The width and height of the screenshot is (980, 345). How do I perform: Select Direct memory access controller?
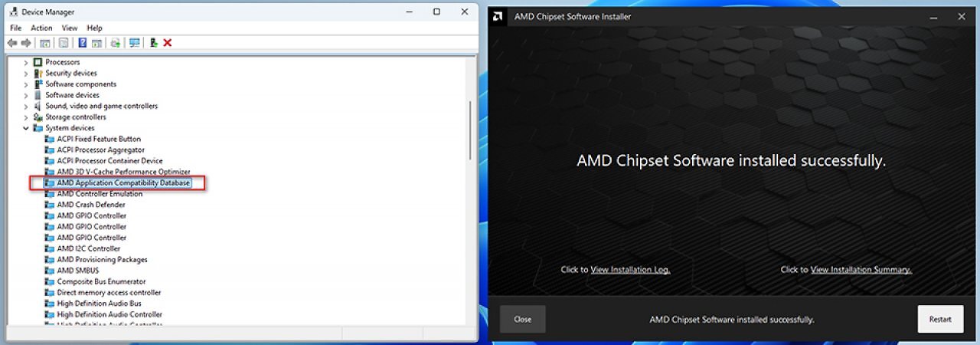pos(109,293)
